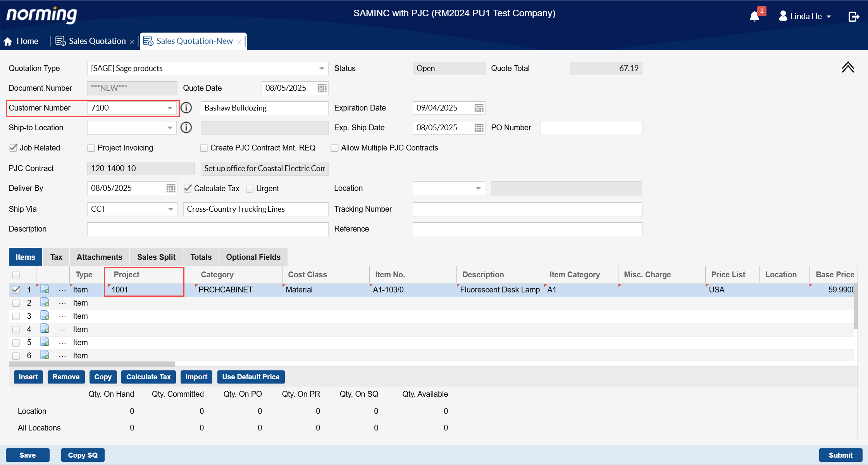
Task: Click the grid horizontal scrollbar
Action: point(92,364)
